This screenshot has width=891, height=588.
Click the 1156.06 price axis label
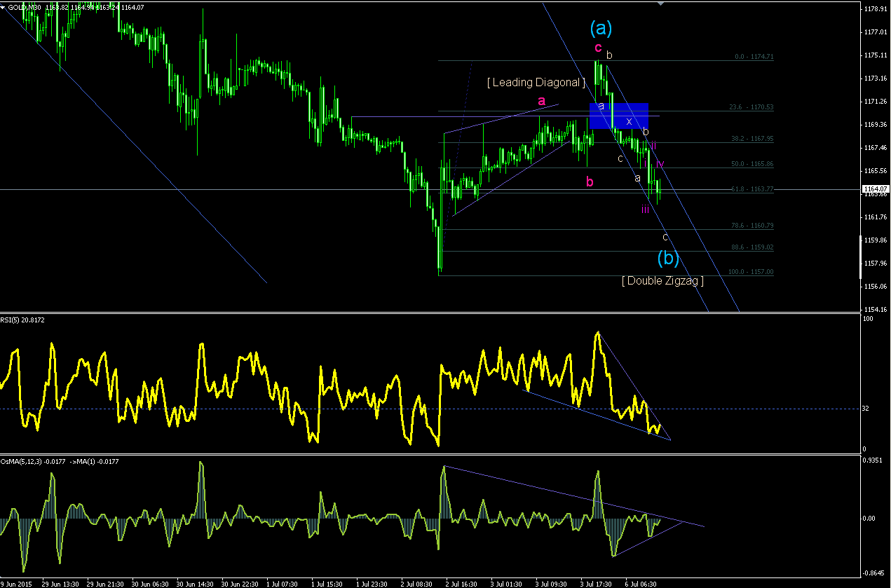click(876, 287)
